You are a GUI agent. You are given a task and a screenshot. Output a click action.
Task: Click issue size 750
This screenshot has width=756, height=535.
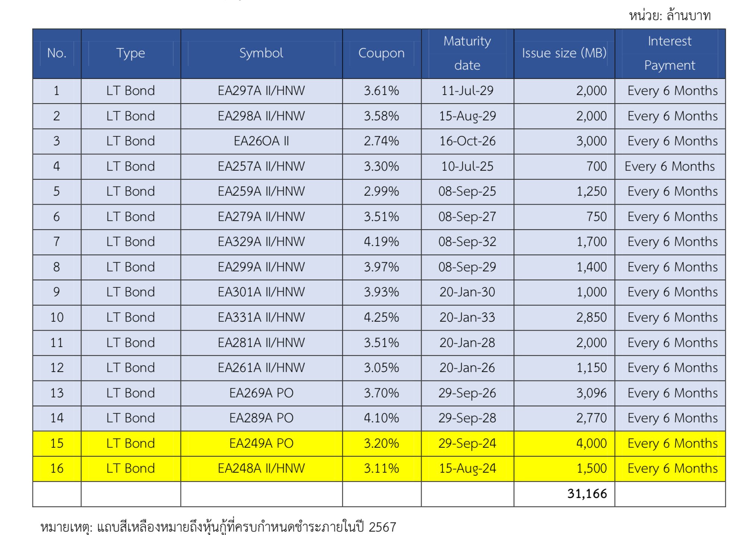click(597, 217)
